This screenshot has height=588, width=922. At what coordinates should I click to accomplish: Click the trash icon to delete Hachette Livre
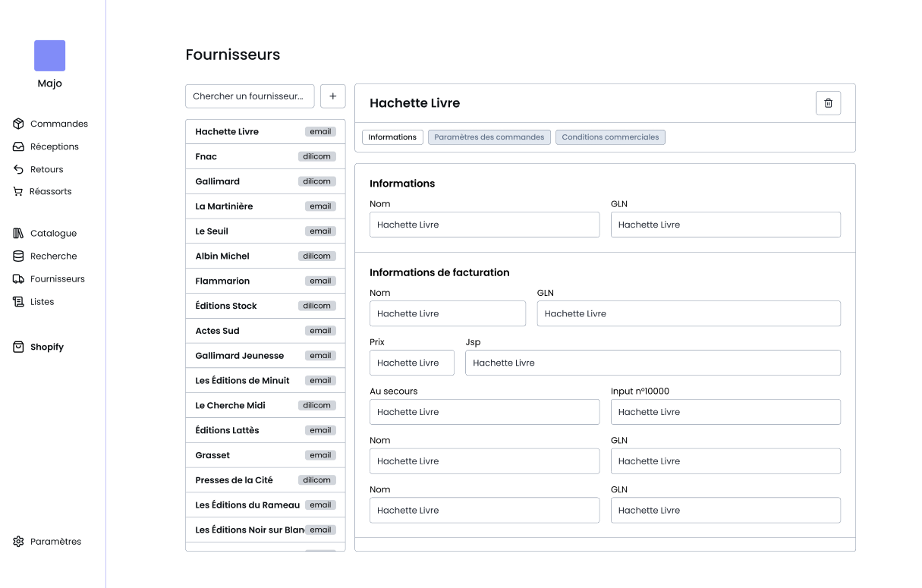click(x=828, y=103)
